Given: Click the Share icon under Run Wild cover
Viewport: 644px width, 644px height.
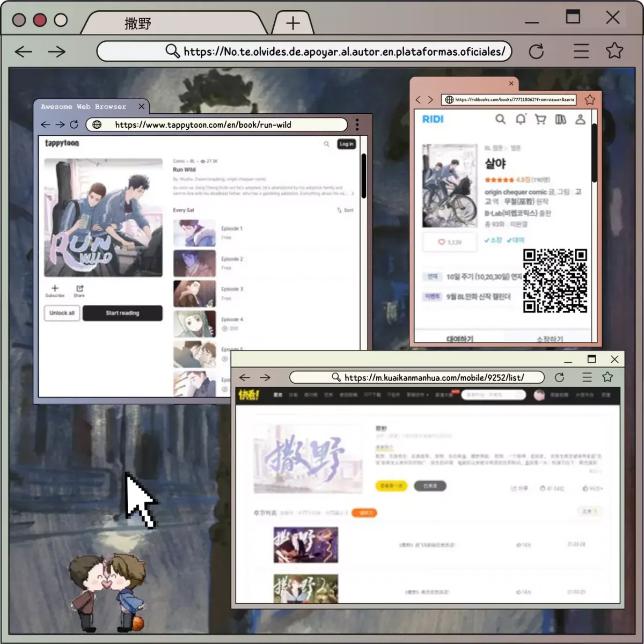Looking at the screenshot, I should click(79, 291).
